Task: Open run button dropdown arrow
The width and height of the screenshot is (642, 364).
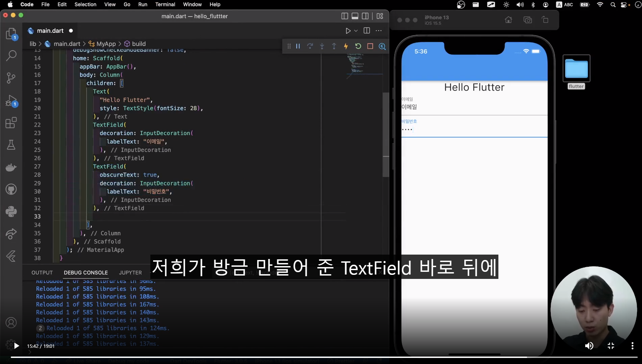Action: (x=356, y=31)
